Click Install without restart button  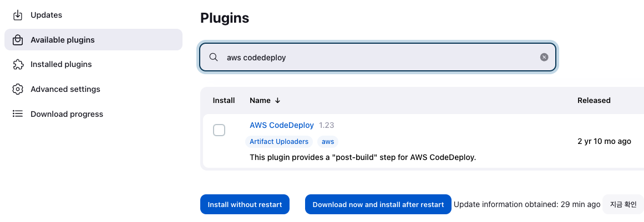tap(245, 204)
